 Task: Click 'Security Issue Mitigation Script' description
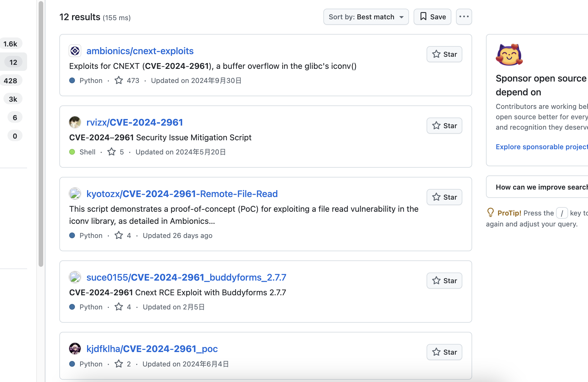pyautogui.click(x=194, y=137)
